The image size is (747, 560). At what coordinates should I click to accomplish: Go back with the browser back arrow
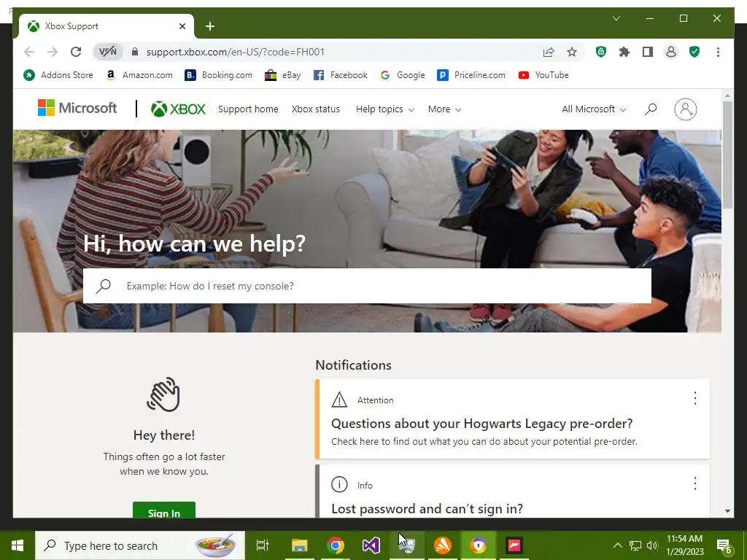coord(29,52)
